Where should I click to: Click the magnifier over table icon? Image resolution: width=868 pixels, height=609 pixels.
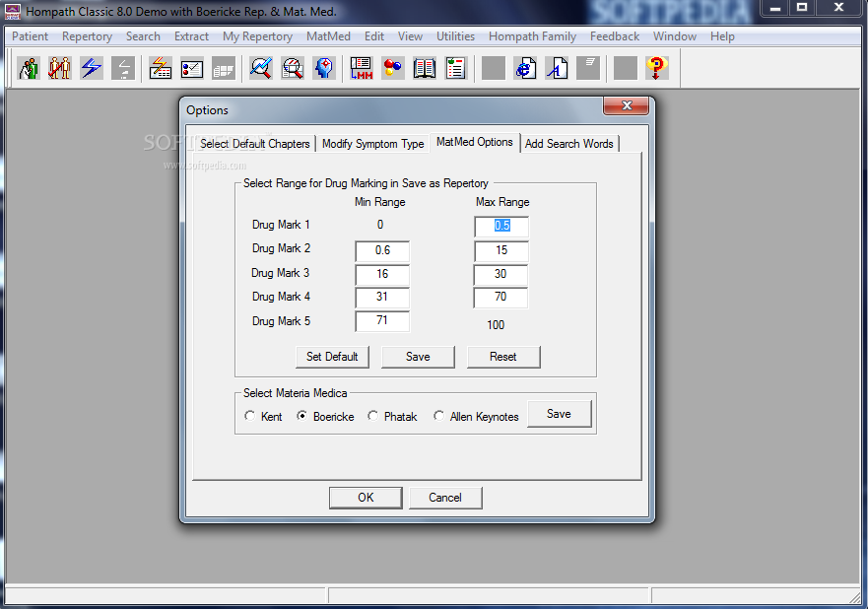[x=293, y=68]
